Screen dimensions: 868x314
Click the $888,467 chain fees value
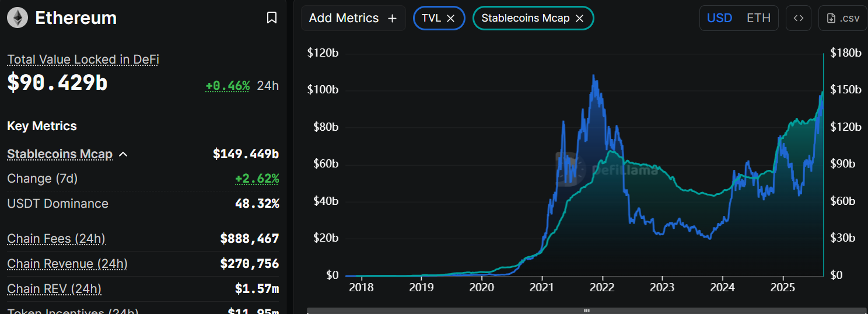pyautogui.click(x=250, y=238)
